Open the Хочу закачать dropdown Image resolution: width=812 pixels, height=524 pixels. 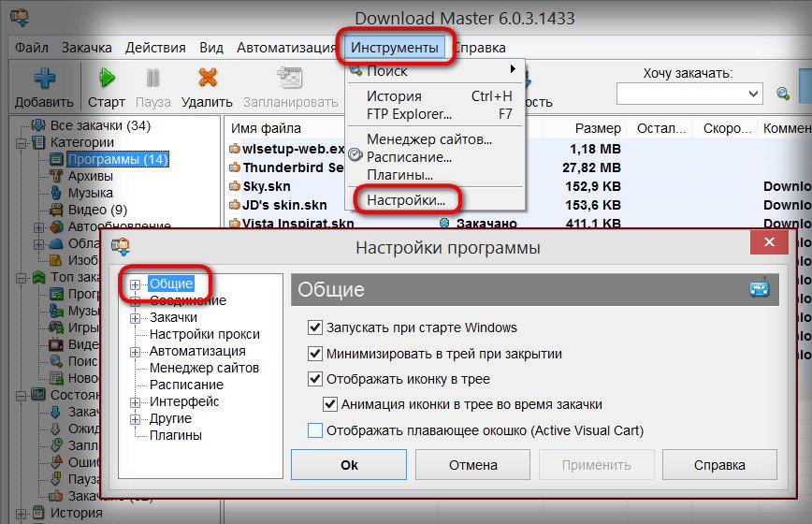753,95
